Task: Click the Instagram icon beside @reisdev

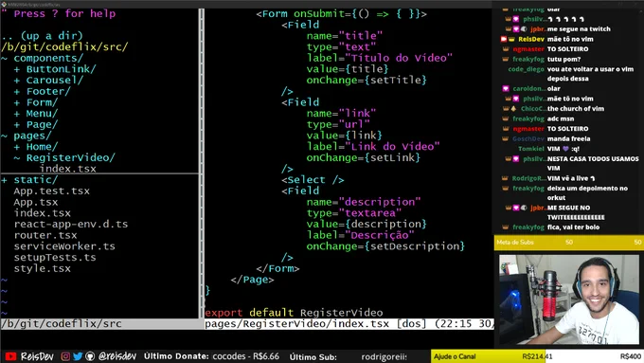Action: (65, 356)
